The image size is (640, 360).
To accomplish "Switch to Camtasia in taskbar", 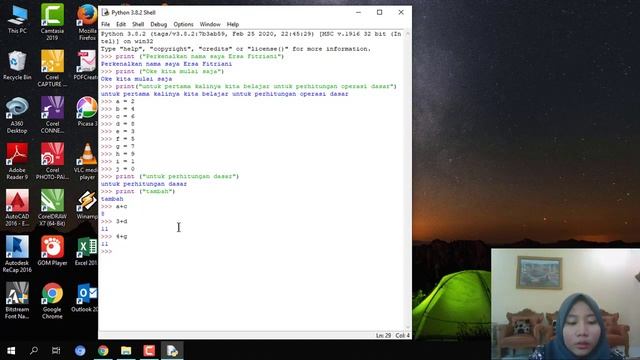I will [x=149, y=351].
